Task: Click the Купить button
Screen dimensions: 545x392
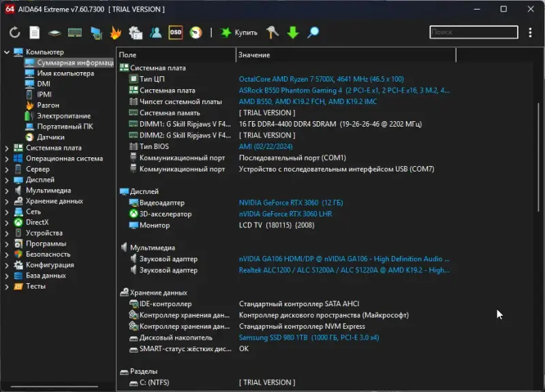Action: point(239,33)
